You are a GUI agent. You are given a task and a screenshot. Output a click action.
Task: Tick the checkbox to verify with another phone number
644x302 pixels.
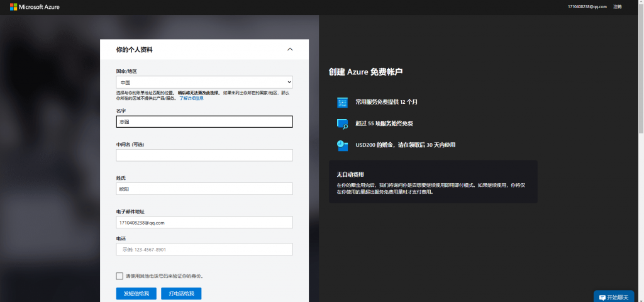click(x=119, y=276)
